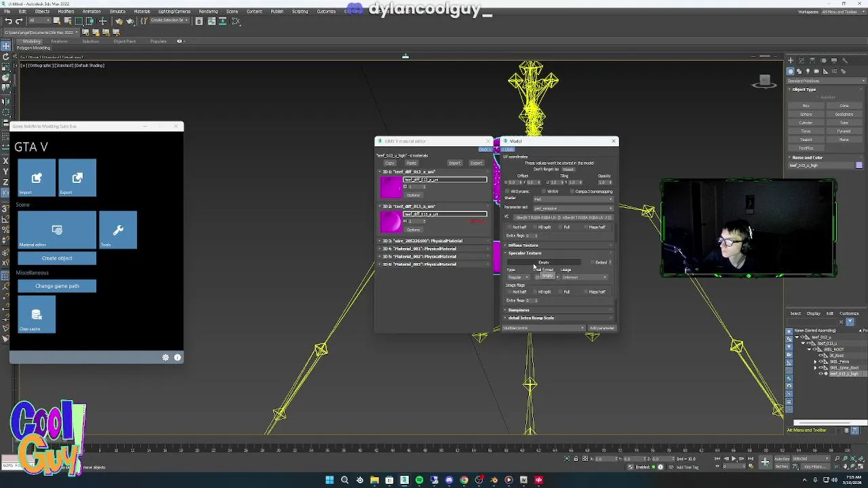
Task: Click the ViewCube in viewport
Action: tap(764, 81)
